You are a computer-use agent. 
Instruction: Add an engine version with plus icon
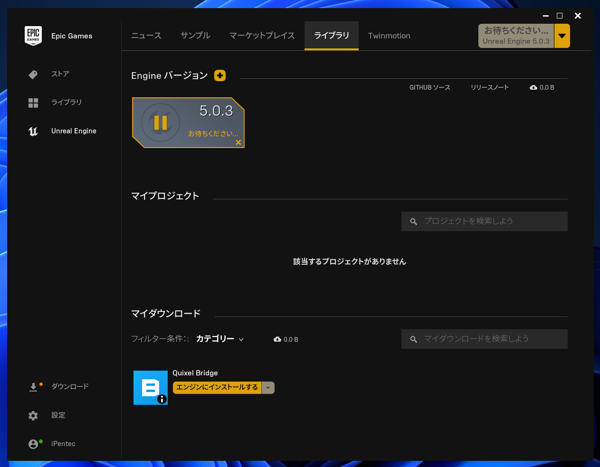pyautogui.click(x=220, y=75)
